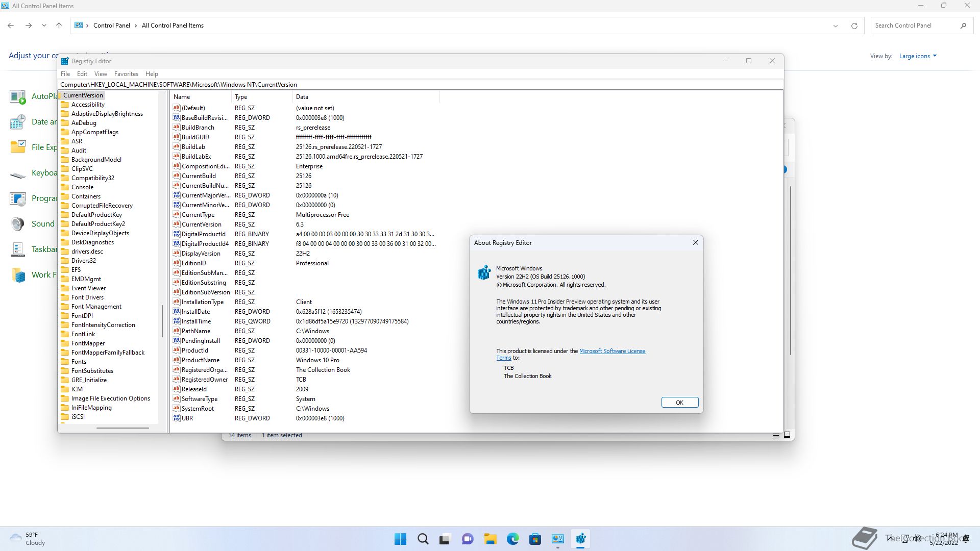Click the Date and Time Control Panel icon
Viewport: 980px width, 551px height.
pyautogui.click(x=18, y=122)
